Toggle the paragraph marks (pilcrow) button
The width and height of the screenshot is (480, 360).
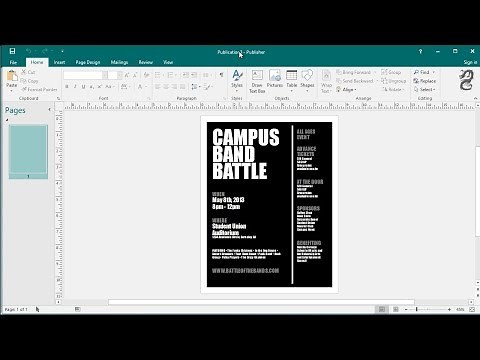click(221, 75)
